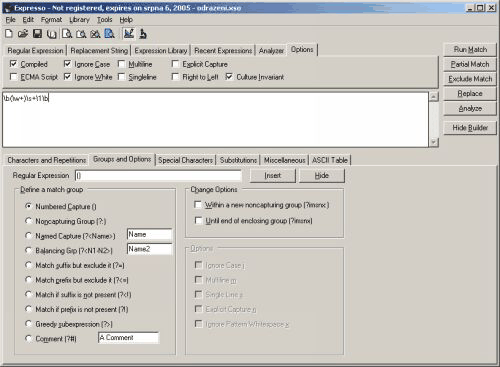Click the Exclude Match toolbar icon

point(95,33)
